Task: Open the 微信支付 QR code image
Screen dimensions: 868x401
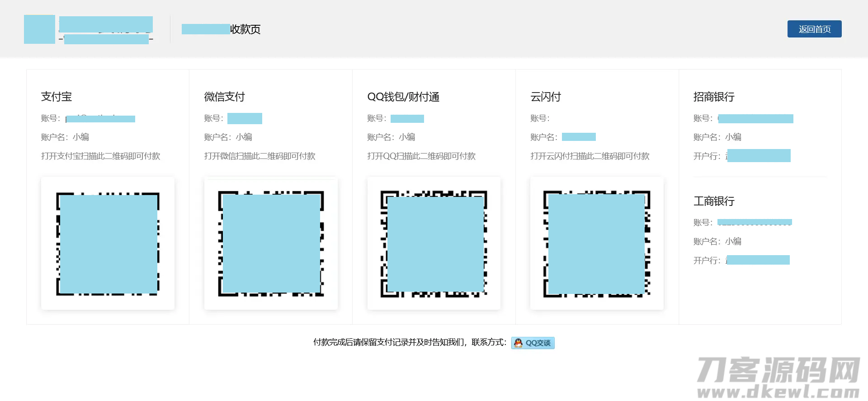Action: tap(271, 243)
